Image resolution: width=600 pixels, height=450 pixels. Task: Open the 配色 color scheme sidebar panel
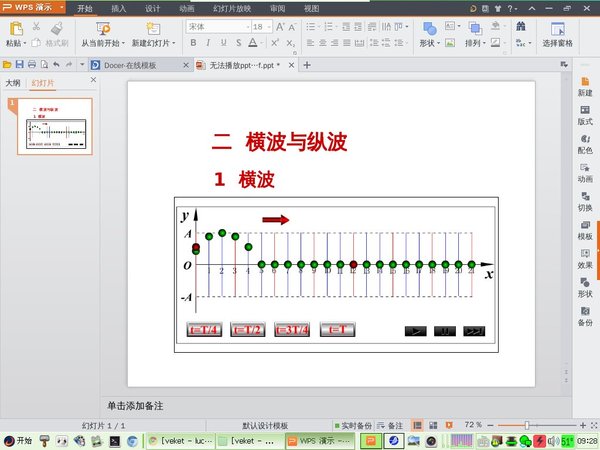coord(585,143)
